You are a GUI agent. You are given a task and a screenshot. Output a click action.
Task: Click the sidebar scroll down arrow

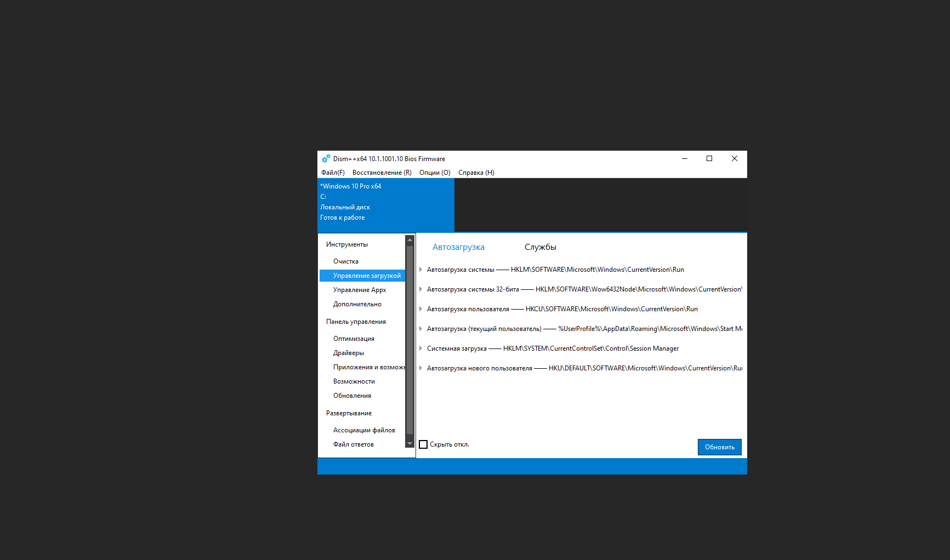coord(409,444)
